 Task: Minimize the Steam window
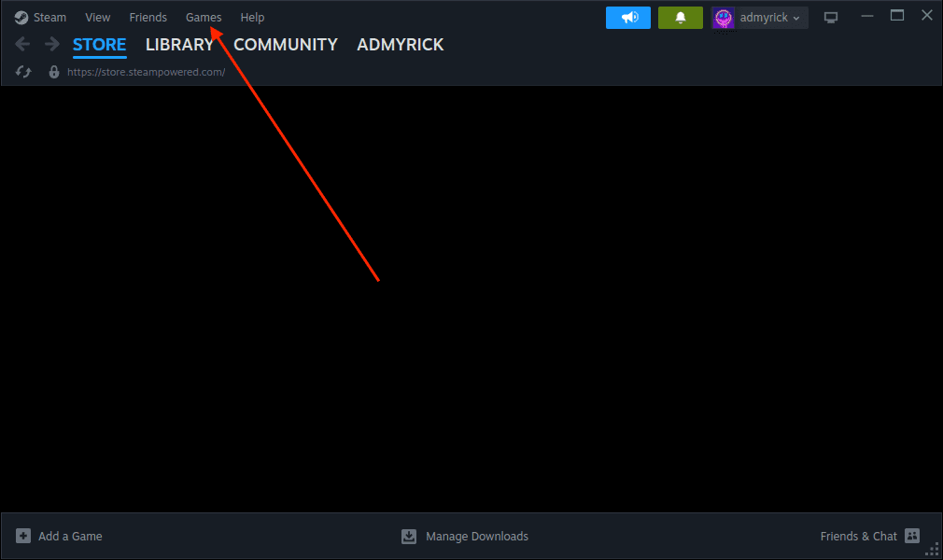coord(866,16)
